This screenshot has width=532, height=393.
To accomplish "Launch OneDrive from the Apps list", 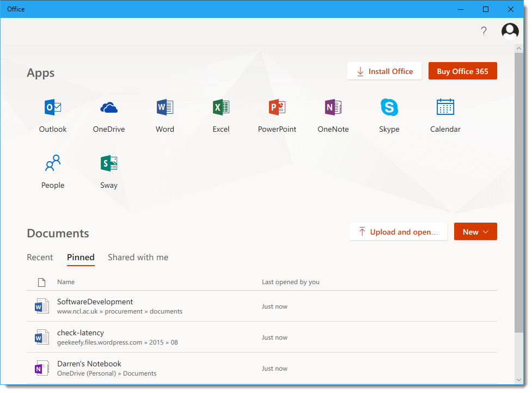I will click(108, 114).
